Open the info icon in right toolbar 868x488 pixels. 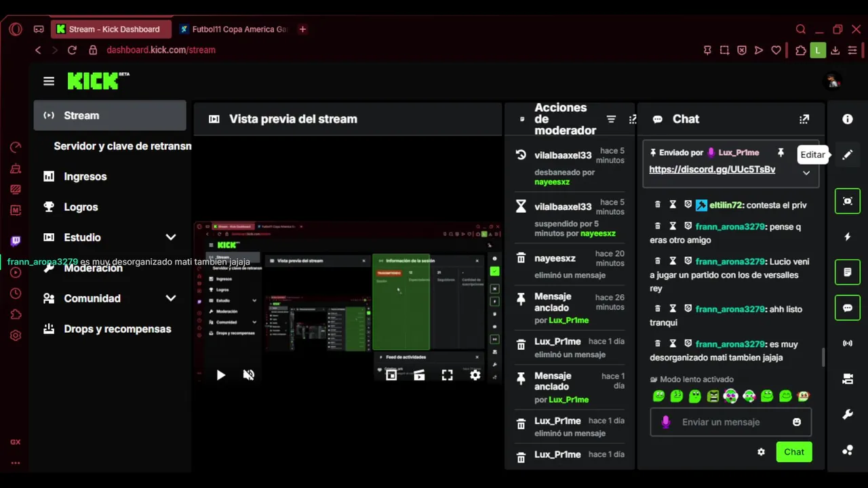tap(848, 119)
